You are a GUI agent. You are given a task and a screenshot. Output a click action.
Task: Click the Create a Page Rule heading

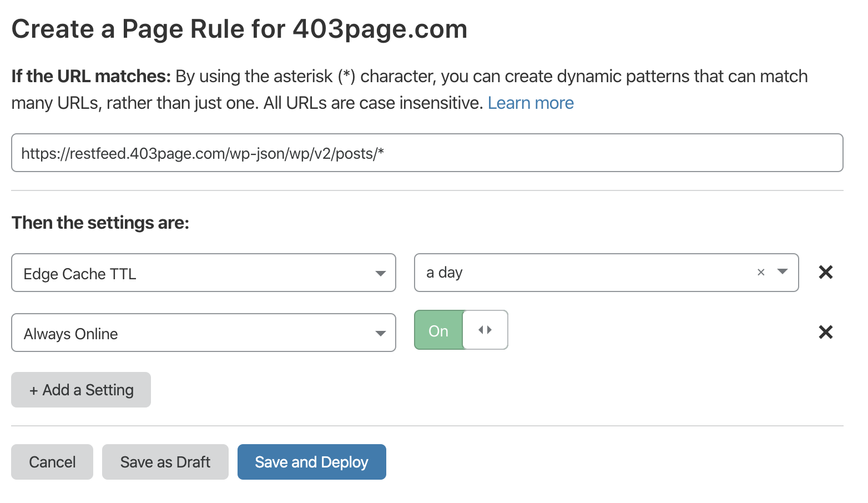click(239, 29)
